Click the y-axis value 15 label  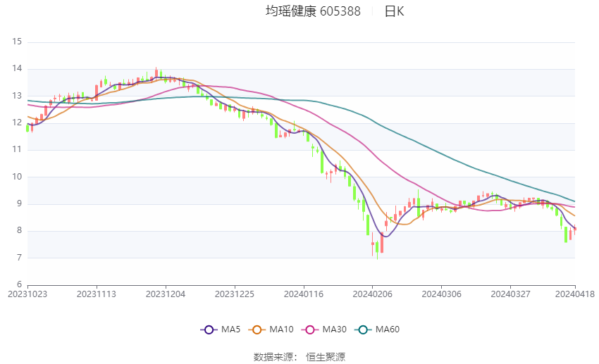point(17,42)
